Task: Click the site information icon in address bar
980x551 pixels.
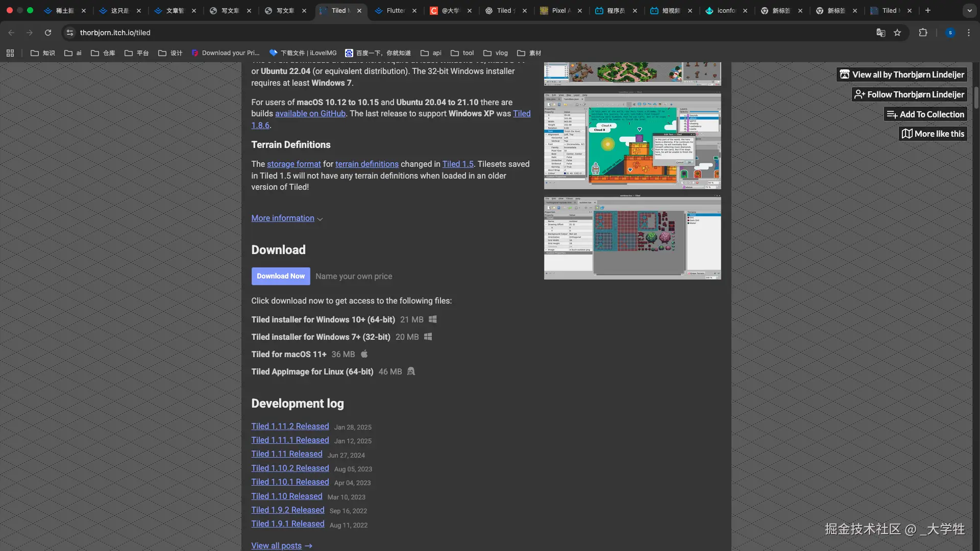Action: tap(70, 33)
